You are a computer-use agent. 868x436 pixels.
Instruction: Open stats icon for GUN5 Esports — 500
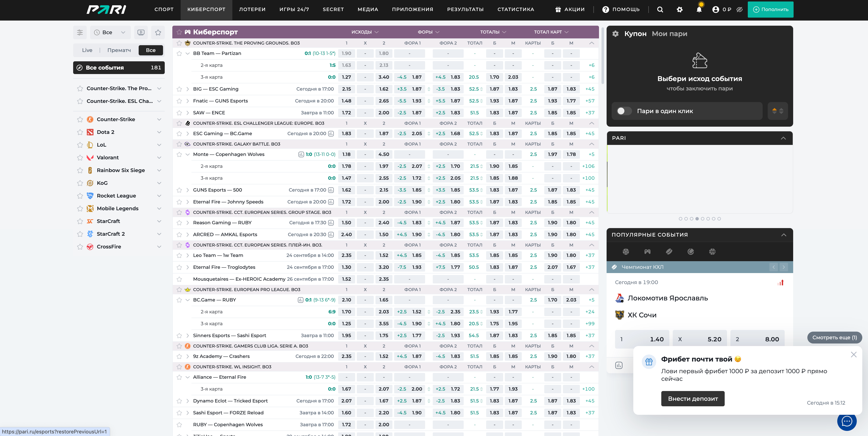tap(331, 190)
